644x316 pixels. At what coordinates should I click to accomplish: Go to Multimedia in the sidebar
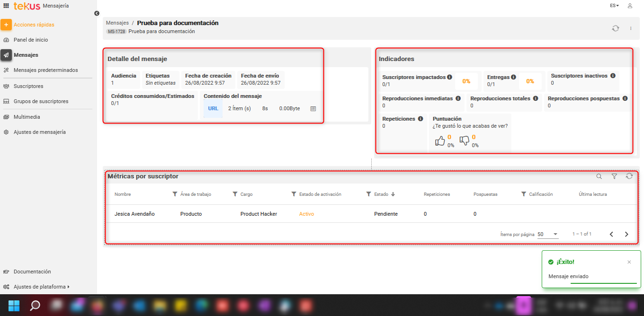pos(27,117)
